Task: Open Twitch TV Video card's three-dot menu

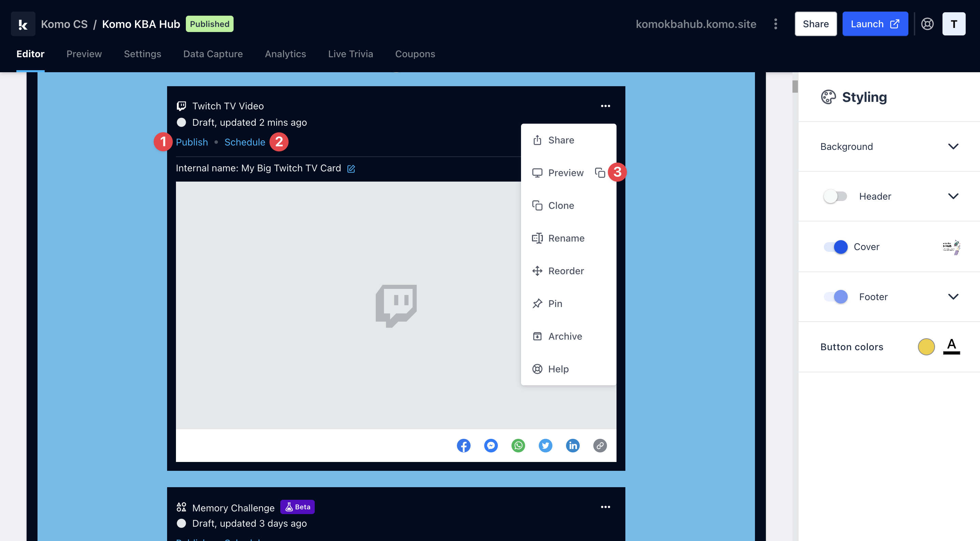Action: [x=605, y=106]
